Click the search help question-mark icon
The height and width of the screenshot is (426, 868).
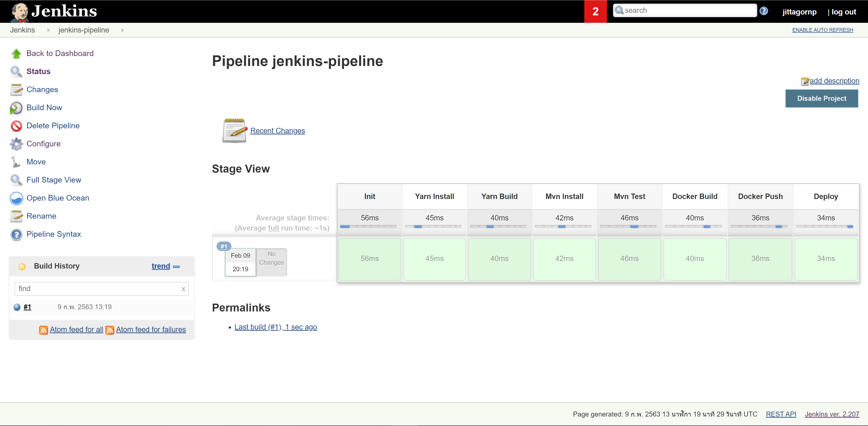764,11
